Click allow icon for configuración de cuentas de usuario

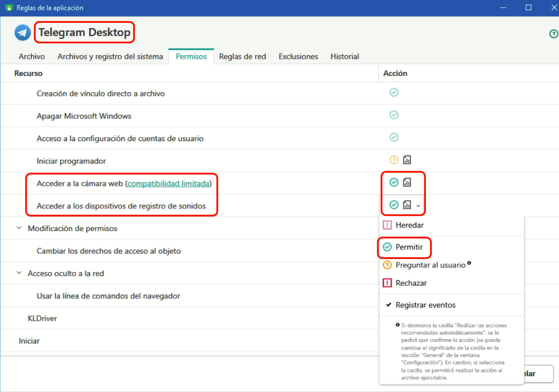coord(394,137)
